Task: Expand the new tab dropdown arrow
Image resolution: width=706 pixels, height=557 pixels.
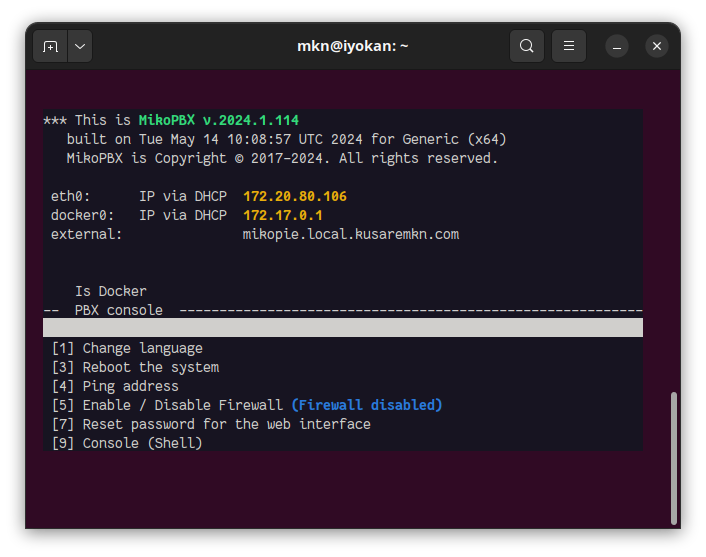Action: (x=80, y=46)
